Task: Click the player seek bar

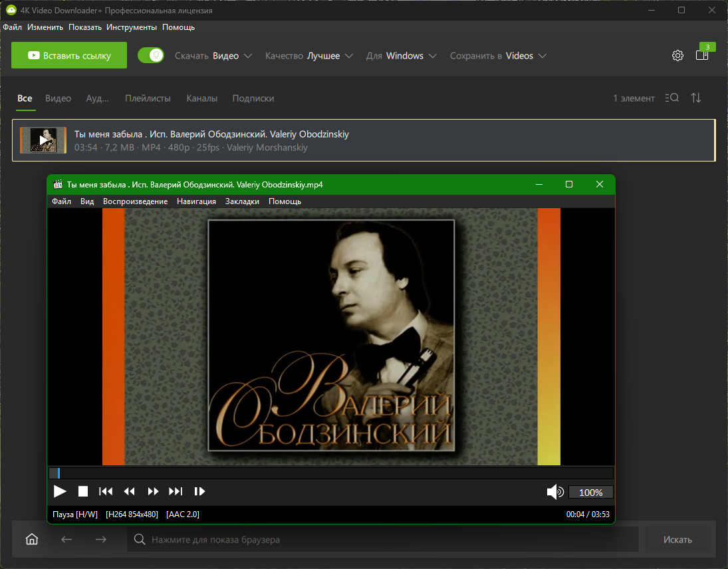Action: pyautogui.click(x=331, y=473)
